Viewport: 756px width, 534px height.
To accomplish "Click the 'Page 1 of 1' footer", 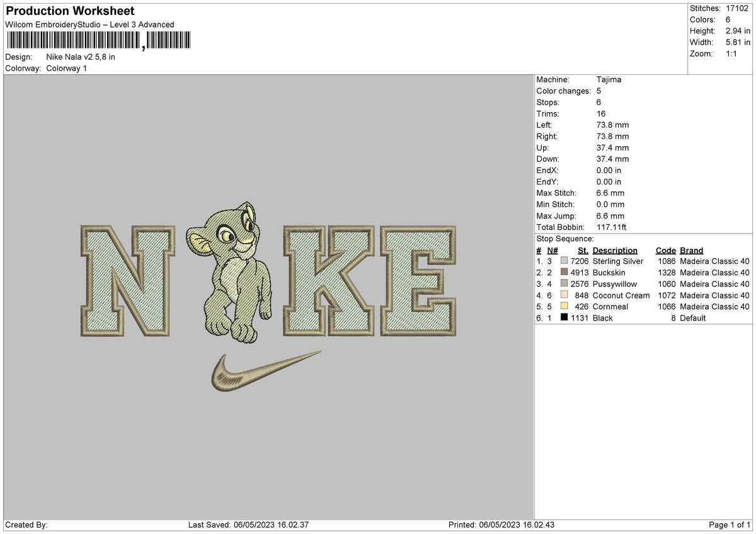I will pos(730,525).
